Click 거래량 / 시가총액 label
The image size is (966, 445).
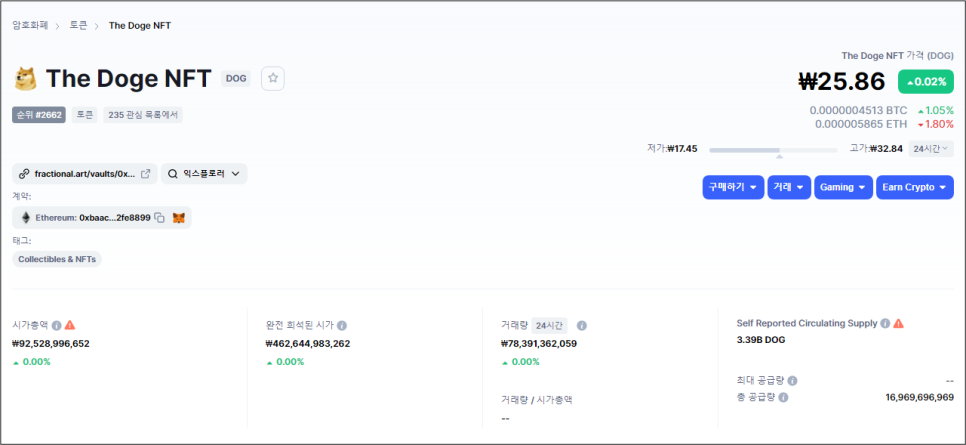click(537, 399)
